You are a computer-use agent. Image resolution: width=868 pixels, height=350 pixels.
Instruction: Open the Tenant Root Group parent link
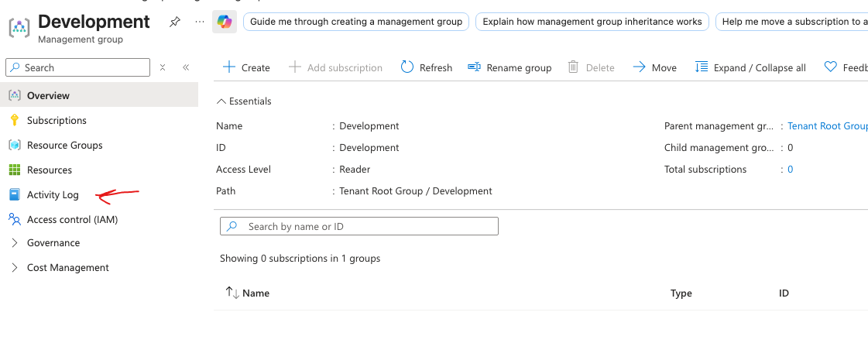click(x=826, y=125)
